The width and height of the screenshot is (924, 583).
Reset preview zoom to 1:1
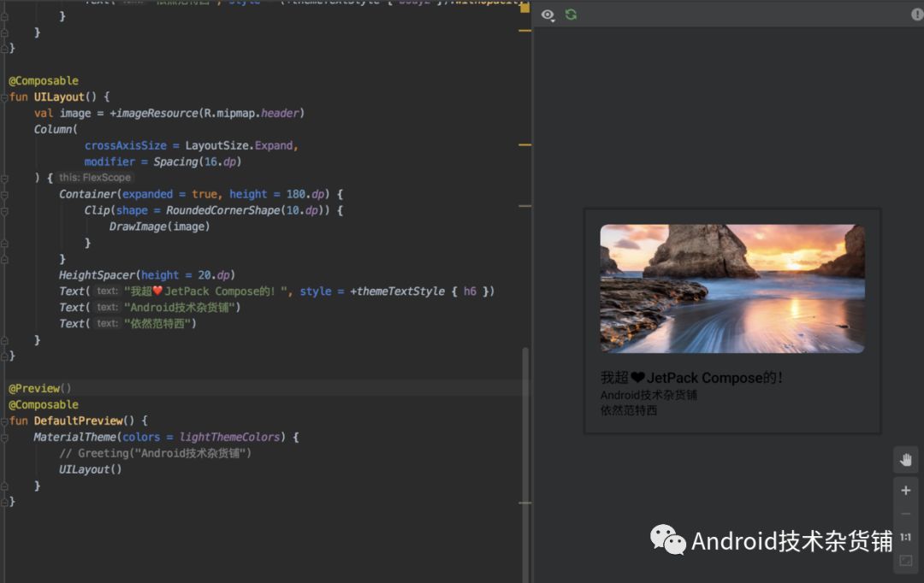tap(906, 538)
